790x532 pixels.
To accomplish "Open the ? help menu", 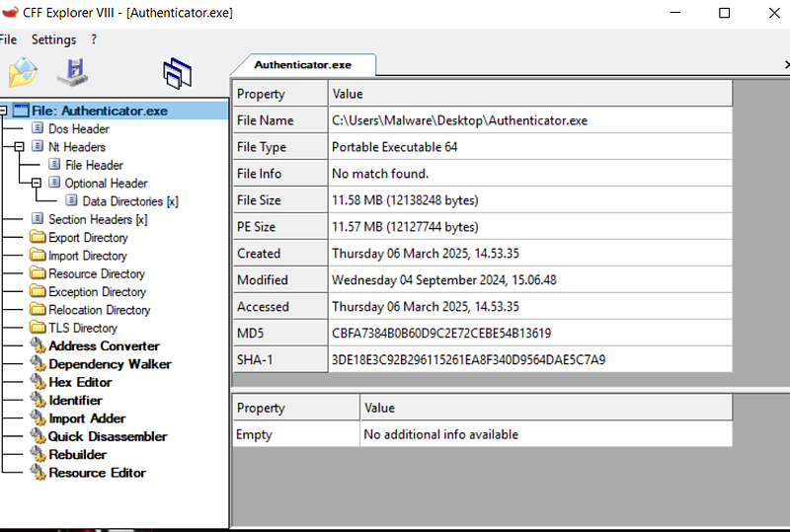I will (94, 39).
